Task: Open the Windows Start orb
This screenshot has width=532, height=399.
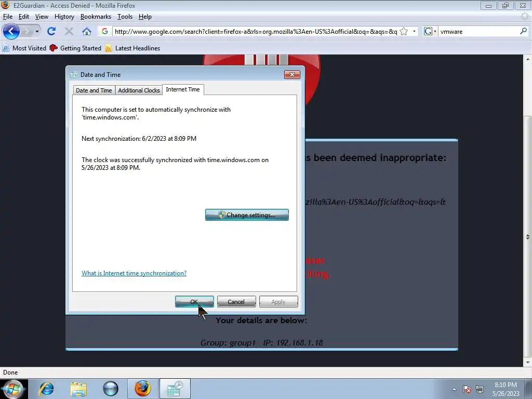Action: (13, 389)
